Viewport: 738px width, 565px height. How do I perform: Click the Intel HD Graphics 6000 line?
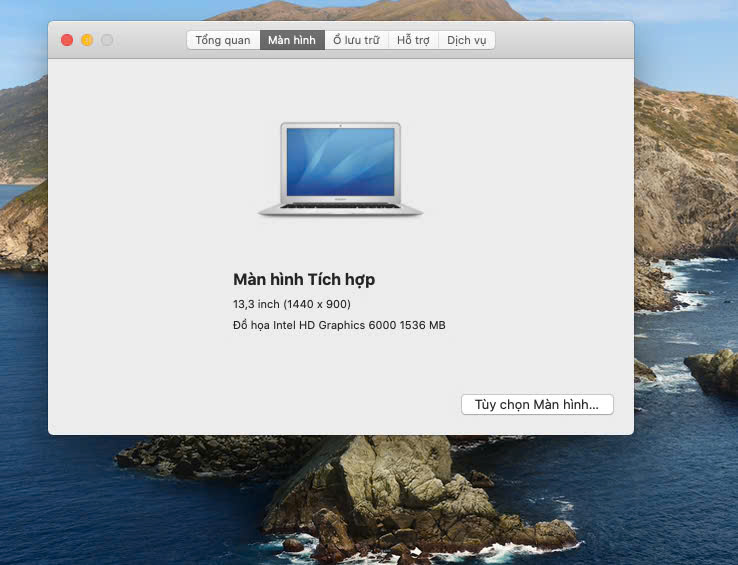339,325
